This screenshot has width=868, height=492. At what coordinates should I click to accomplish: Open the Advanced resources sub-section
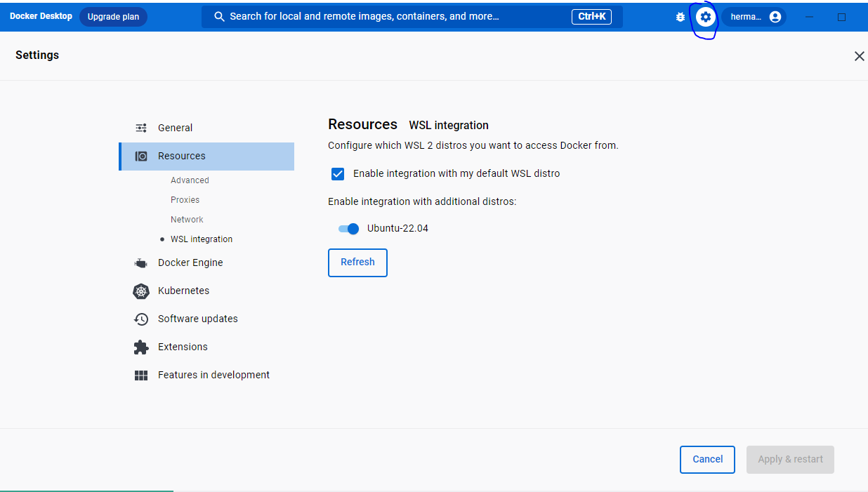tap(190, 180)
